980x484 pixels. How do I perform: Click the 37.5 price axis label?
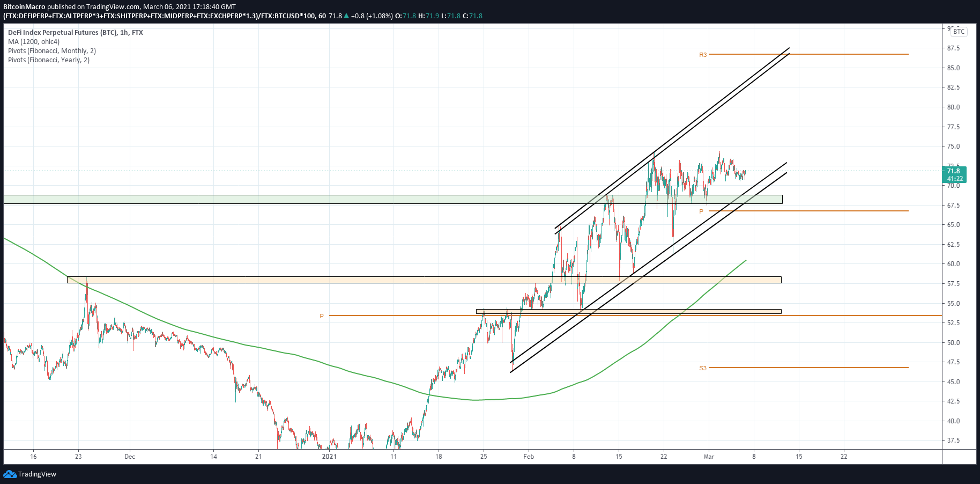[x=953, y=441]
